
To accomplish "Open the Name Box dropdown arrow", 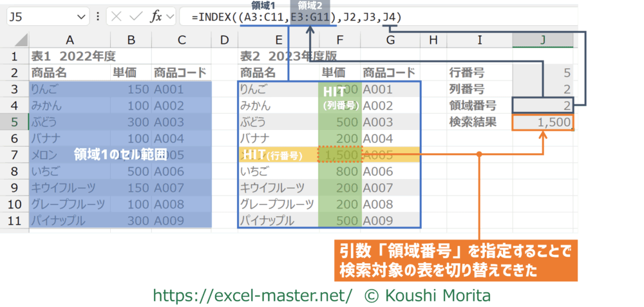I will point(81,17).
